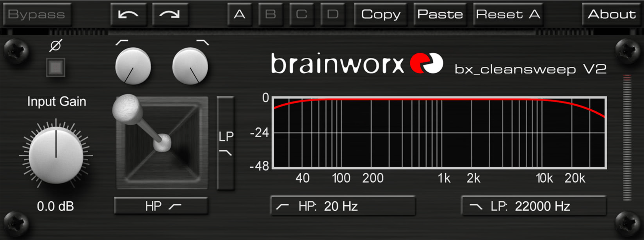Select preset slot B

(x=271, y=14)
